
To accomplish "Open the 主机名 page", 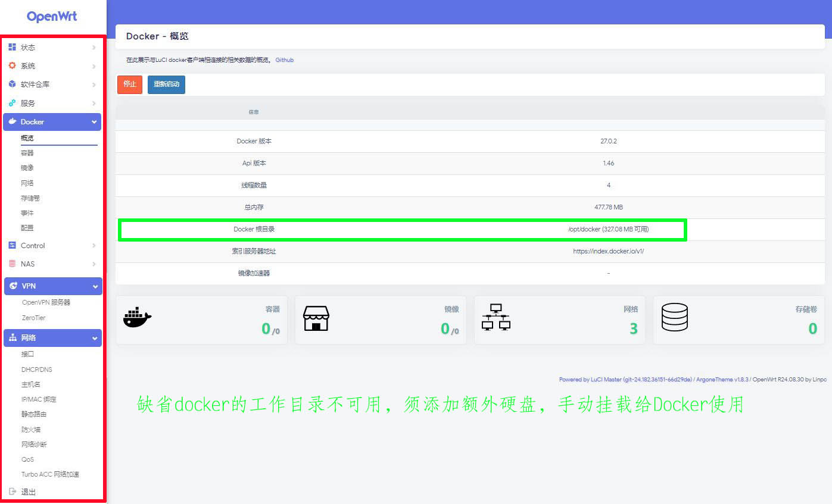I will click(x=31, y=384).
